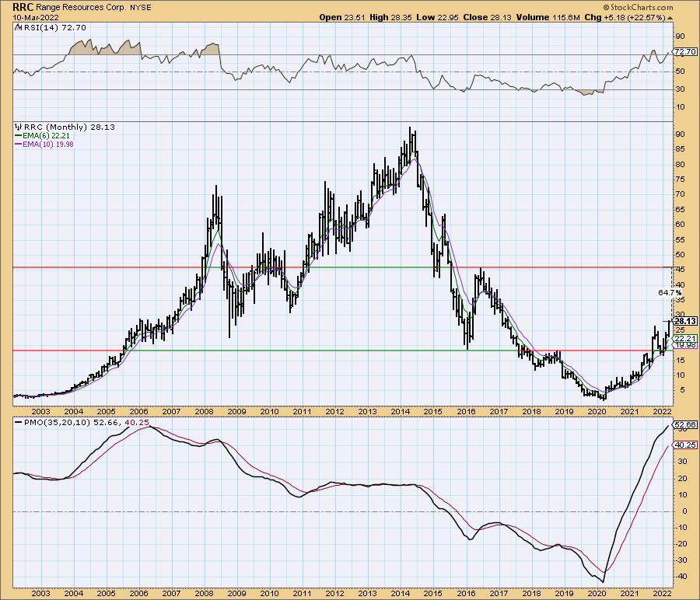700x600 pixels.
Task: Click the 'Range Resources Corp. NYSE' name
Action: (93, 8)
